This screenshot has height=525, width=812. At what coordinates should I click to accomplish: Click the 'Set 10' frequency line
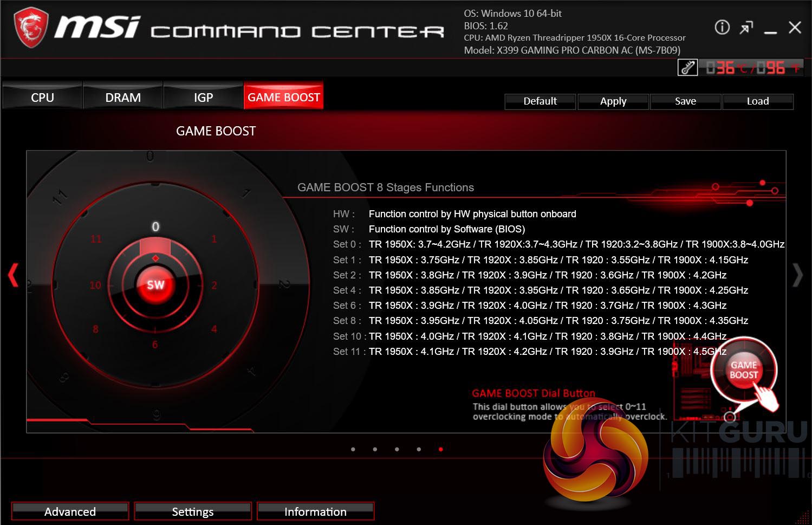pyautogui.click(x=530, y=336)
